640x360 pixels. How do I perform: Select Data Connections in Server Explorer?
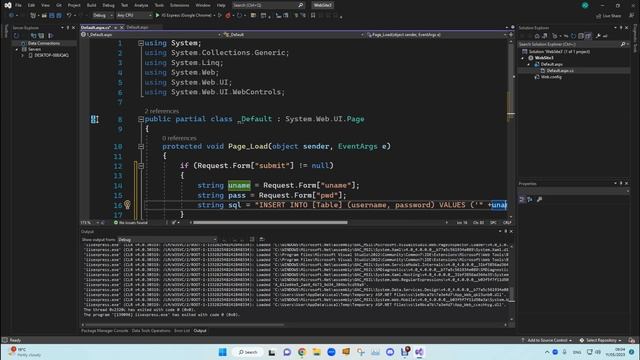[x=44, y=43]
